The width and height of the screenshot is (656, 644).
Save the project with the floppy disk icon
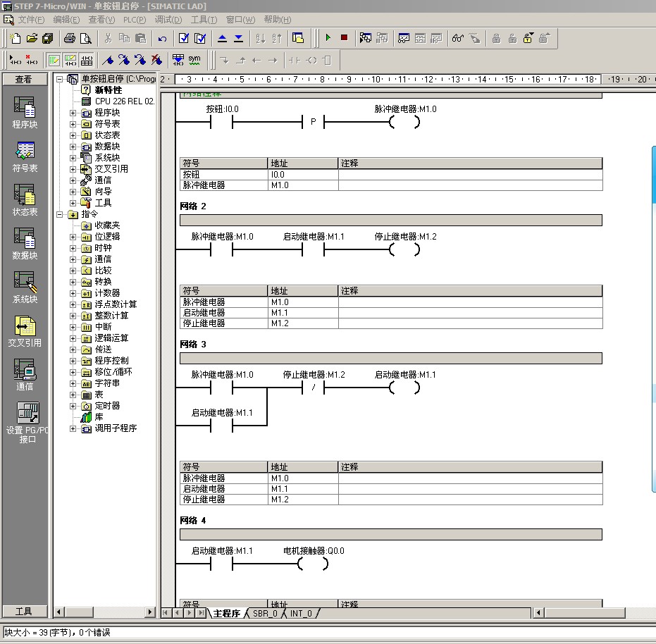(x=48, y=39)
